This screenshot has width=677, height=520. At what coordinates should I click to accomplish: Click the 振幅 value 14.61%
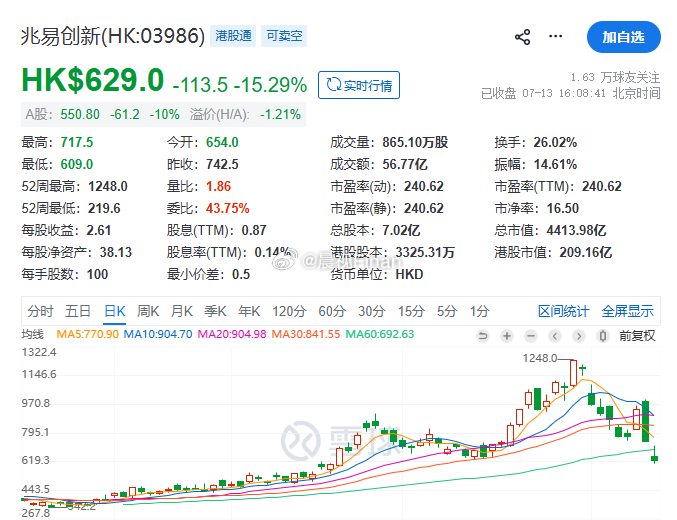click(x=555, y=165)
